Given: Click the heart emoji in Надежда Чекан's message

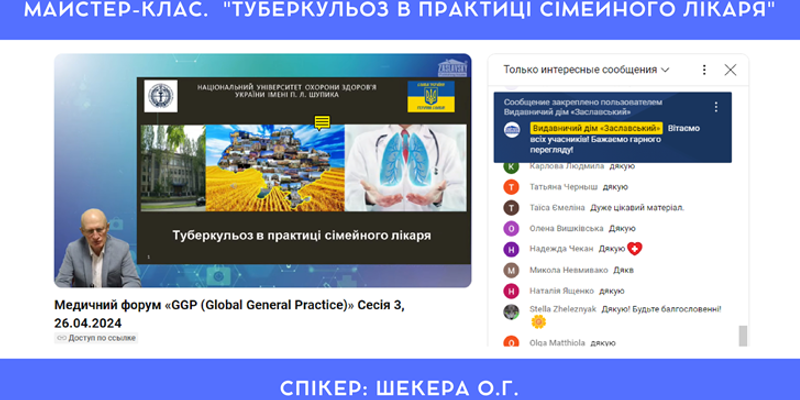Looking at the screenshot, I should click(x=635, y=248).
